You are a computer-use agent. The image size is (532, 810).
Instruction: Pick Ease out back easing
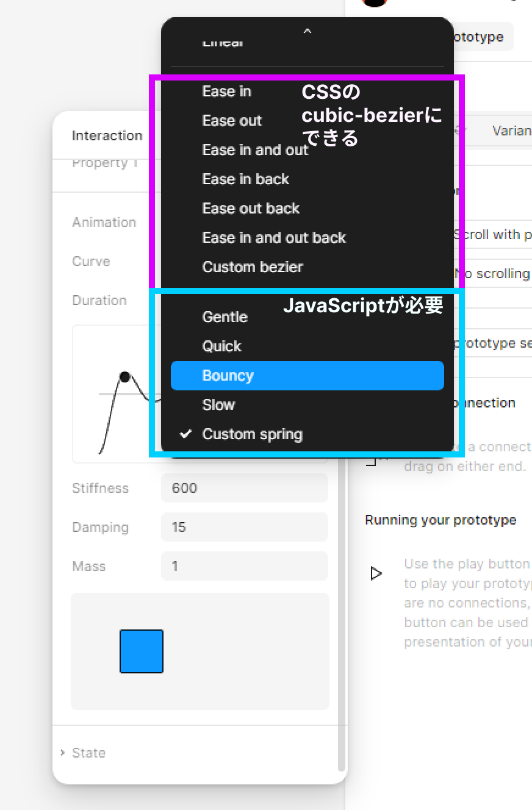coord(251,209)
